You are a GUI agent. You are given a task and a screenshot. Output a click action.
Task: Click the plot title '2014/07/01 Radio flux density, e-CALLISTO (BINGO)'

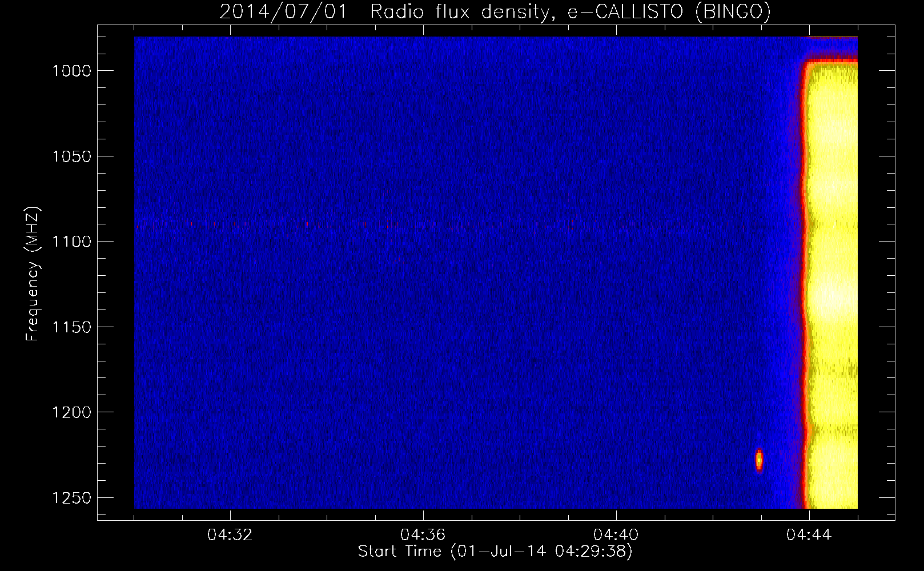495,12
